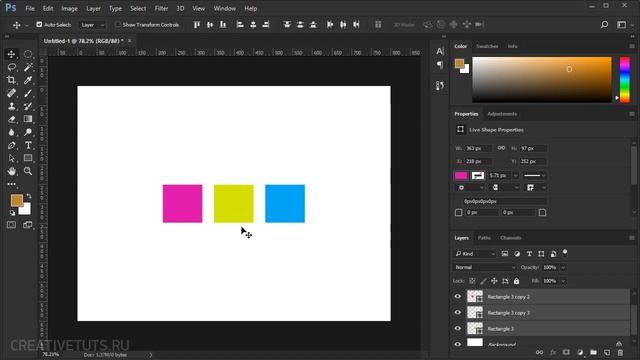
Task: Switch to the Channels tab
Action: point(511,238)
